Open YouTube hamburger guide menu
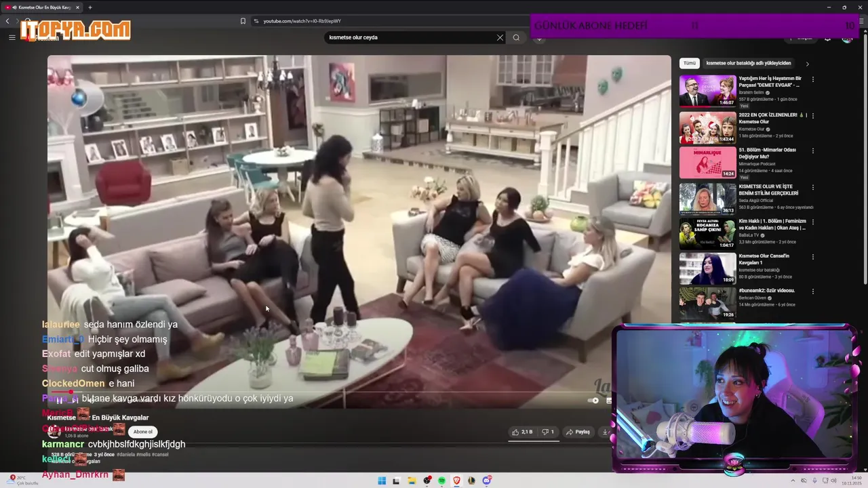The width and height of the screenshot is (868, 488). (12, 38)
